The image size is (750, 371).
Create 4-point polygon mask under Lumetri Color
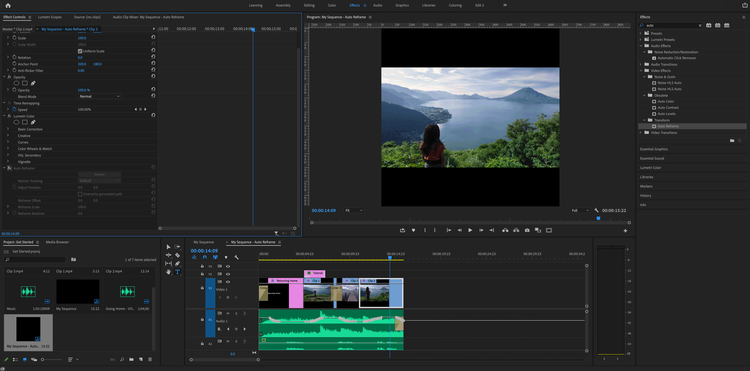click(x=24, y=122)
